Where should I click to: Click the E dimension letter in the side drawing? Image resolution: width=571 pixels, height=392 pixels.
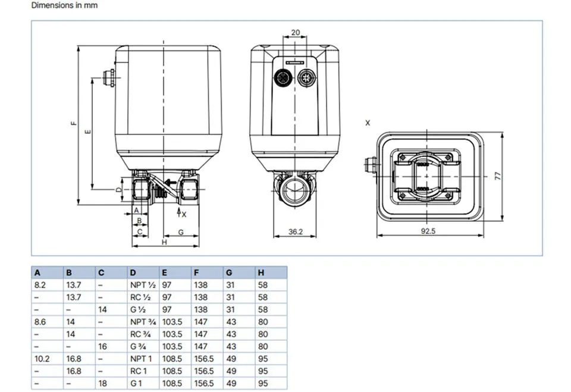(88, 131)
